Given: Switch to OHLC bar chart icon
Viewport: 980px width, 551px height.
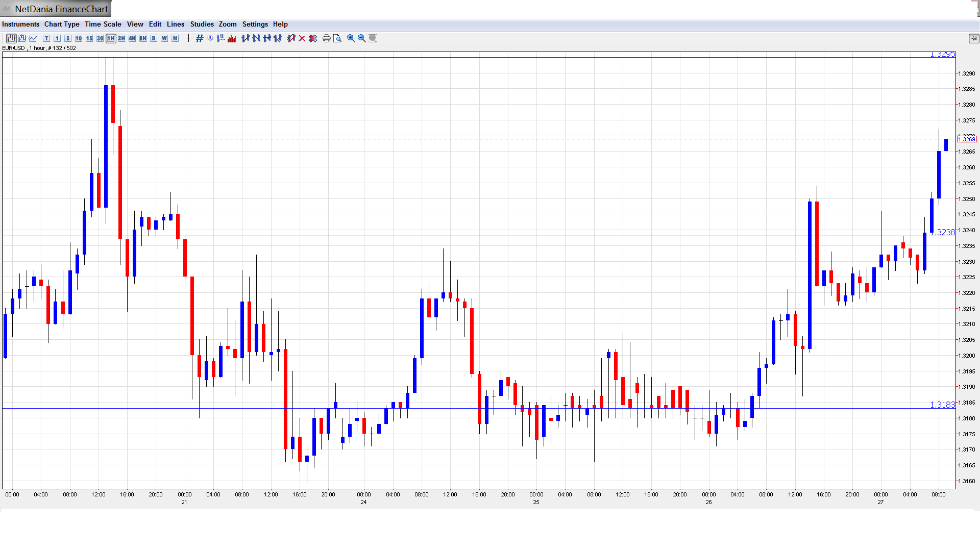Looking at the screenshot, I should pyautogui.click(x=22, y=38).
